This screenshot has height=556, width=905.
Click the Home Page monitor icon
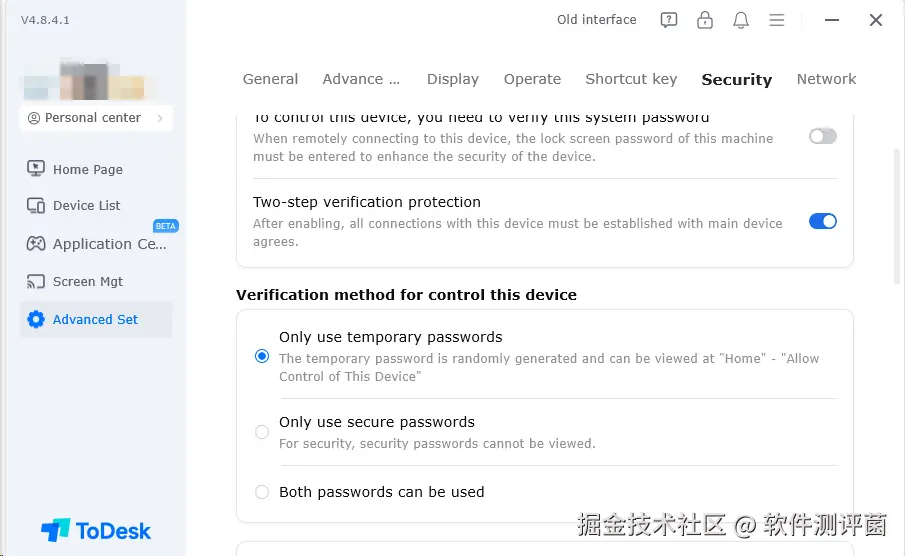(x=36, y=169)
